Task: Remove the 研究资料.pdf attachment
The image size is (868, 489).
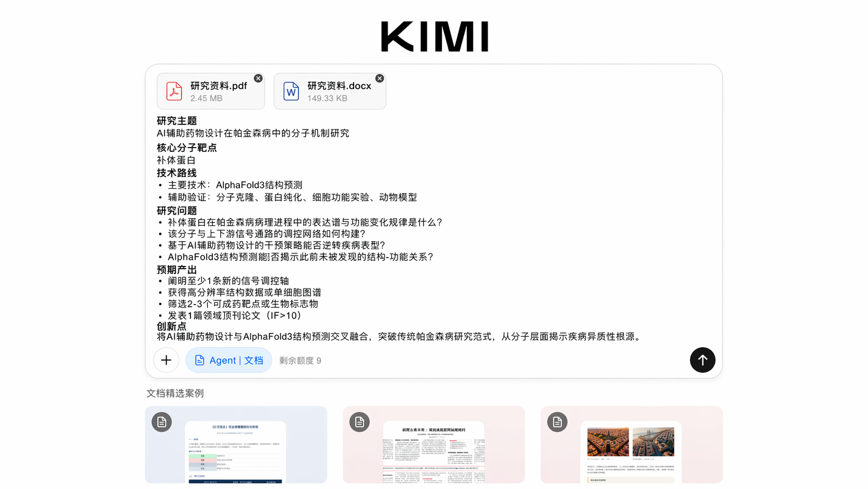Action: (x=258, y=78)
